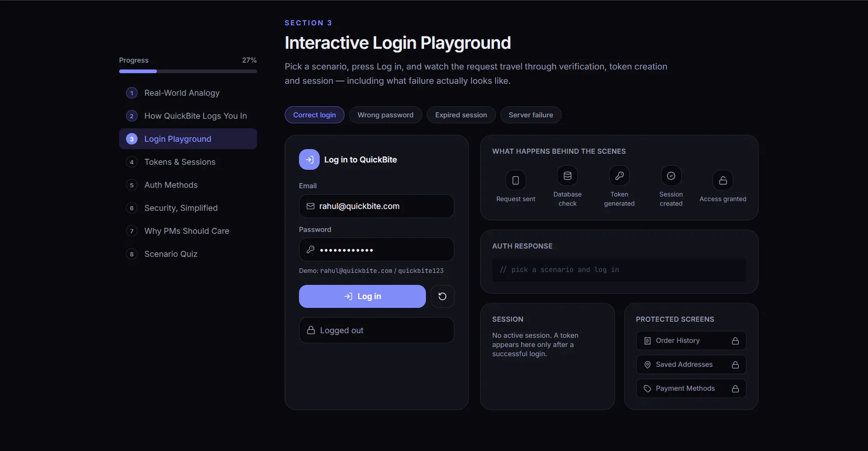Select the Correct login scenario

[x=315, y=115]
